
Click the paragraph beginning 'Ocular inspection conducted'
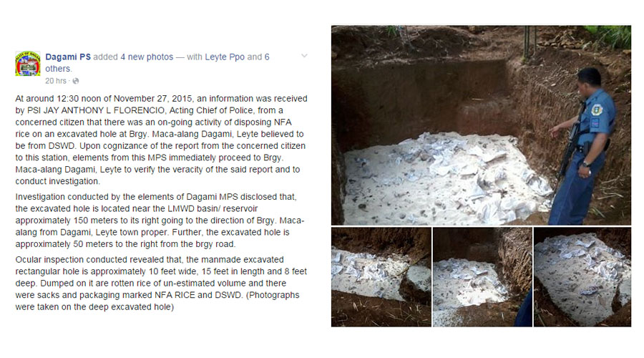click(x=162, y=284)
